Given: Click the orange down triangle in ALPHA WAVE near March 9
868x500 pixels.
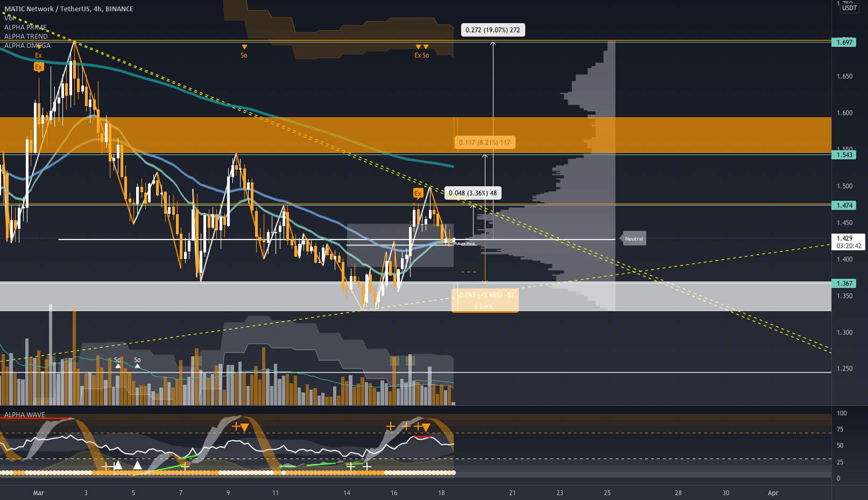Looking at the screenshot, I should tap(244, 427).
